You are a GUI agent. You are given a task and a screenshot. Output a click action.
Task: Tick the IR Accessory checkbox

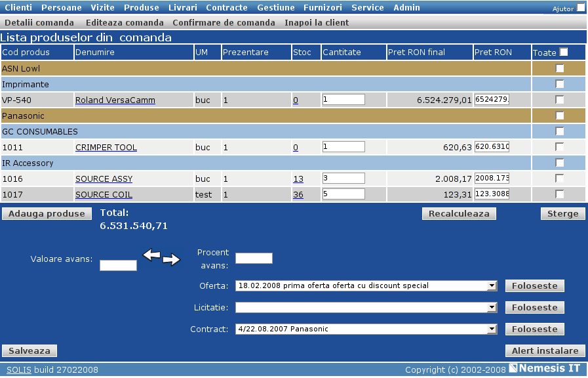coord(560,163)
